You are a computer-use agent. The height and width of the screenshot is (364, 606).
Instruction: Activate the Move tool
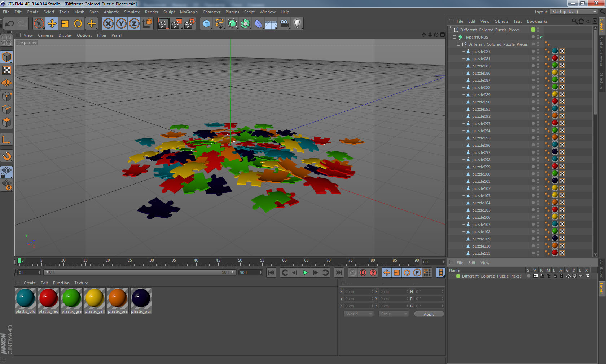[52, 24]
